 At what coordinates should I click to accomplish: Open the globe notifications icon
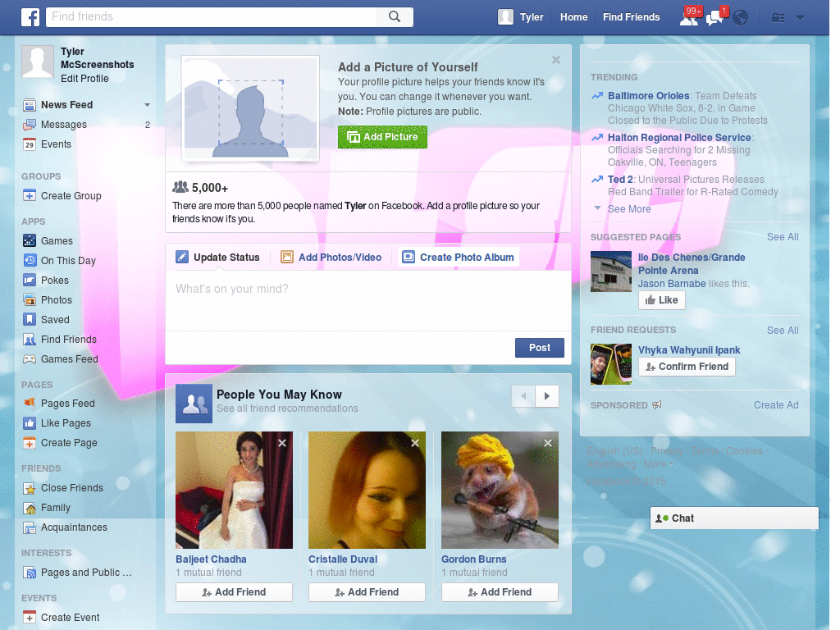point(741,18)
